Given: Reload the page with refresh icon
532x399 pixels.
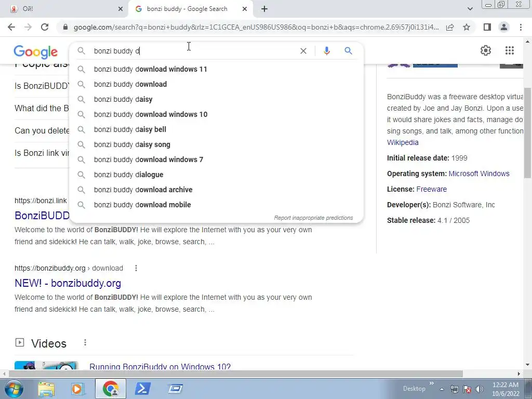Looking at the screenshot, I should click(x=45, y=27).
